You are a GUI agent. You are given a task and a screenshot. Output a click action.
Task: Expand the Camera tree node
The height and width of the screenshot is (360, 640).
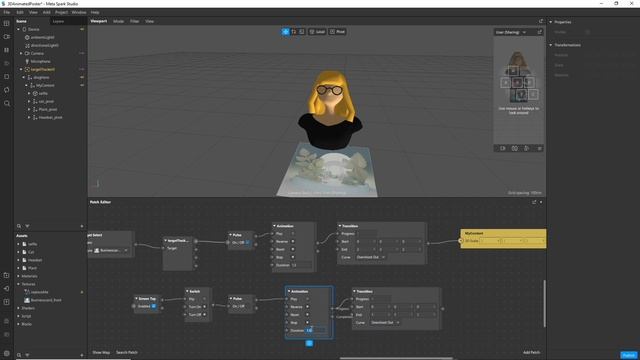click(x=21, y=53)
